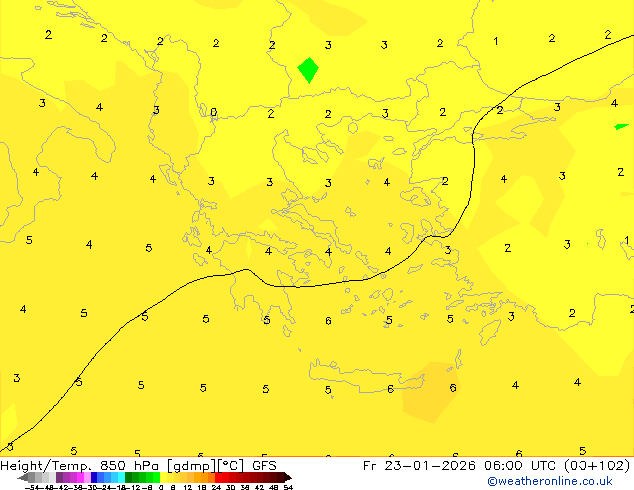The height and width of the screenshot is (490, 634).
Task: Pick the yellow segment of the color scale
Action: tap(168, 478)
